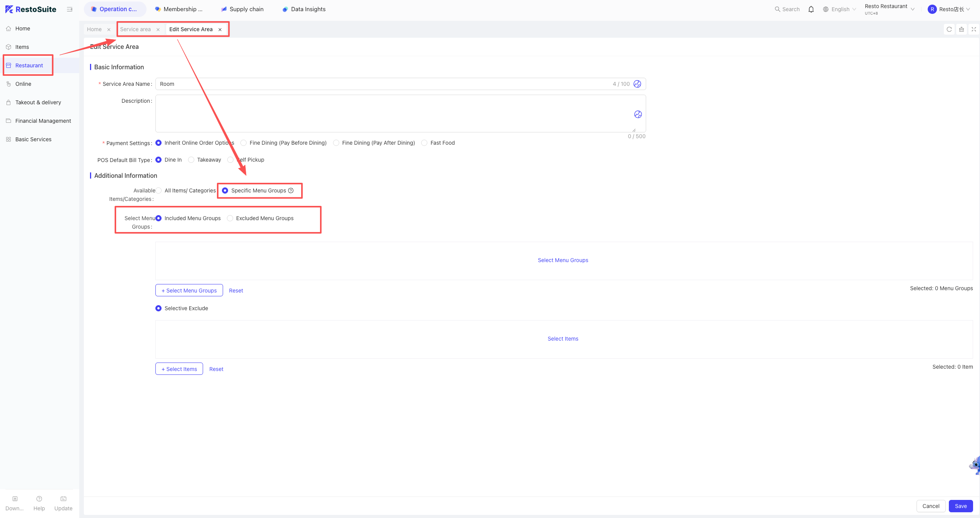Image resolution: width=980 pixels, height=518 pixels.
Task: Expand the Resto Restaurant store selector
Action: [890, 9]
